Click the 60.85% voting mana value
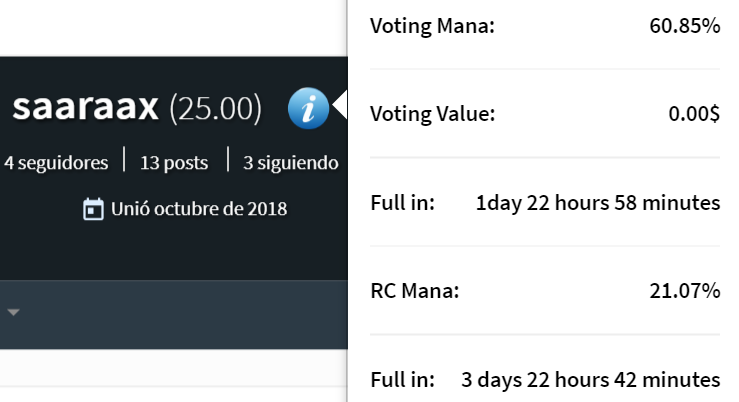 [x=684, y=26]
